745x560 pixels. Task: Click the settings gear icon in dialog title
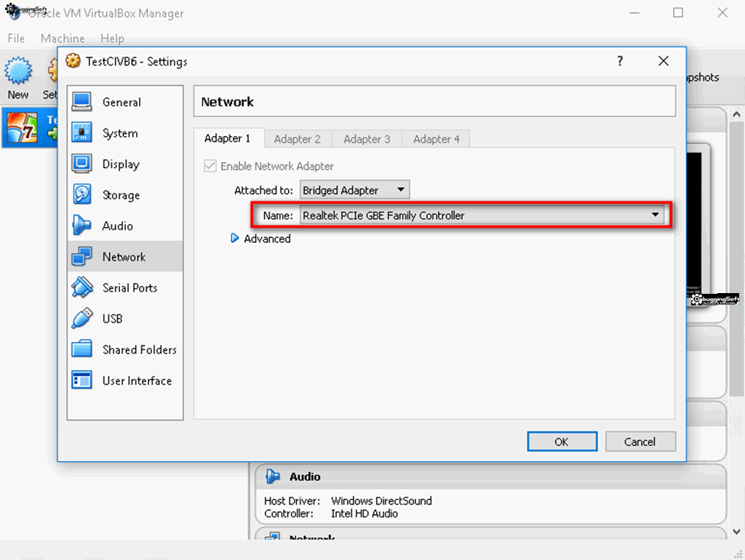tap(73, 61)
